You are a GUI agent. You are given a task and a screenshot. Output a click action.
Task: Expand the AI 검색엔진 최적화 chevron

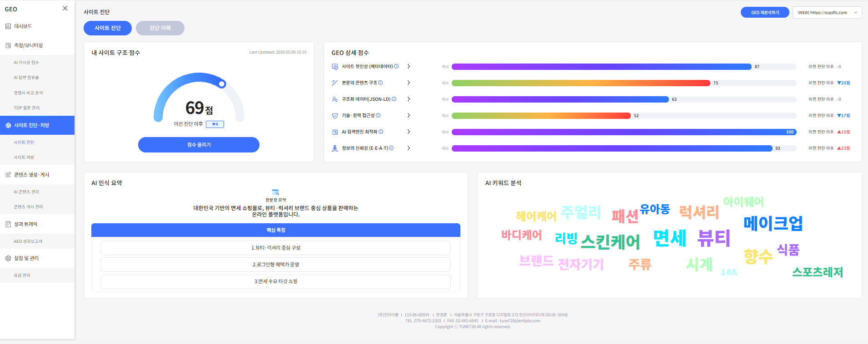[x=409, y=132]
